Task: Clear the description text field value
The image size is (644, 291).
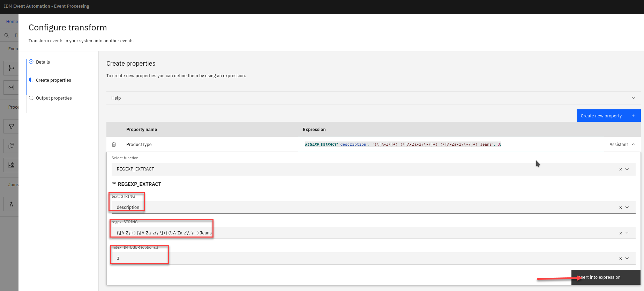Action: pos(620,208)
